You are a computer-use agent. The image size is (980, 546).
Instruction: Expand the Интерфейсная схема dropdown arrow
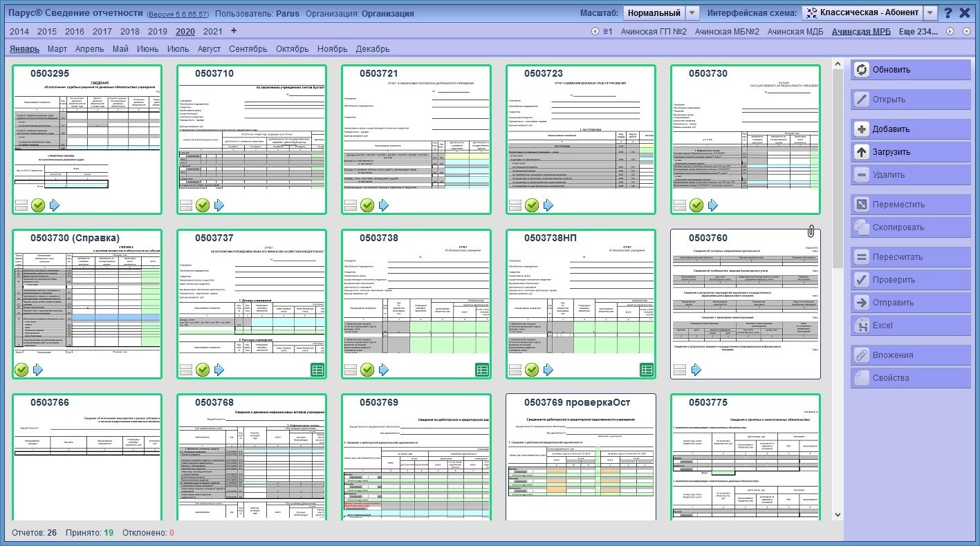(931, 13)
